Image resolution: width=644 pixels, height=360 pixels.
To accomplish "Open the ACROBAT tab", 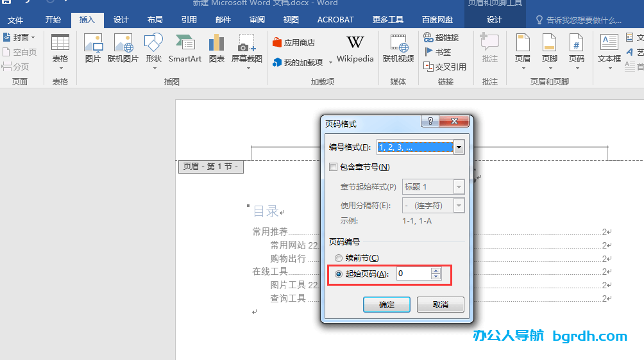I will pos(335,20).
